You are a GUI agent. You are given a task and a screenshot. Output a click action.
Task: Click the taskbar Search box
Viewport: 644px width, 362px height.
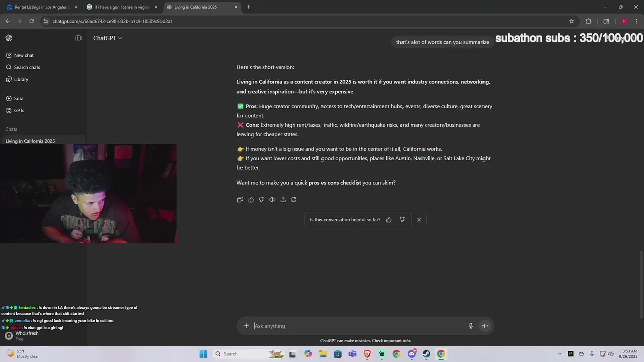[x=249, y=354]
